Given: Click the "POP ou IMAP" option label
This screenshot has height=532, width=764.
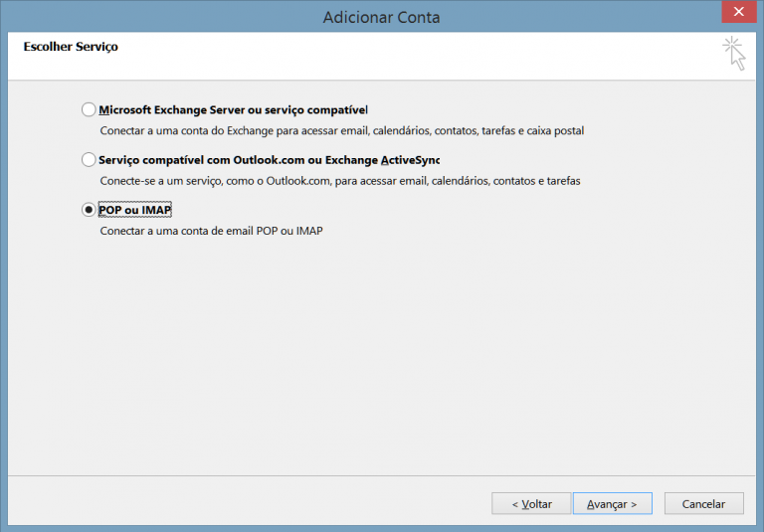Looking at the screenshot, I should click(x=135, y=210).
